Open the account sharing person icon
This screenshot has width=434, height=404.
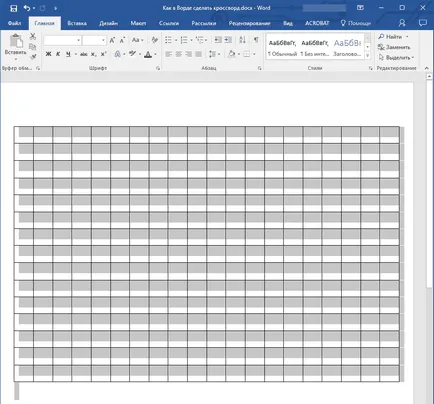click(402, 23)
